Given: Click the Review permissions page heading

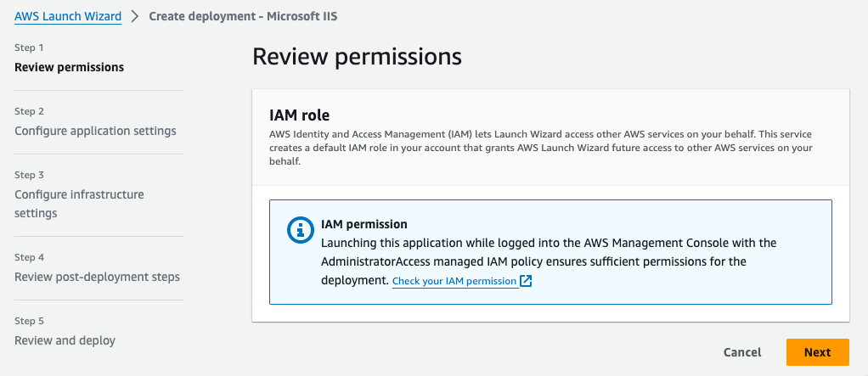Looking at the screenshot, I should point(357,57).
